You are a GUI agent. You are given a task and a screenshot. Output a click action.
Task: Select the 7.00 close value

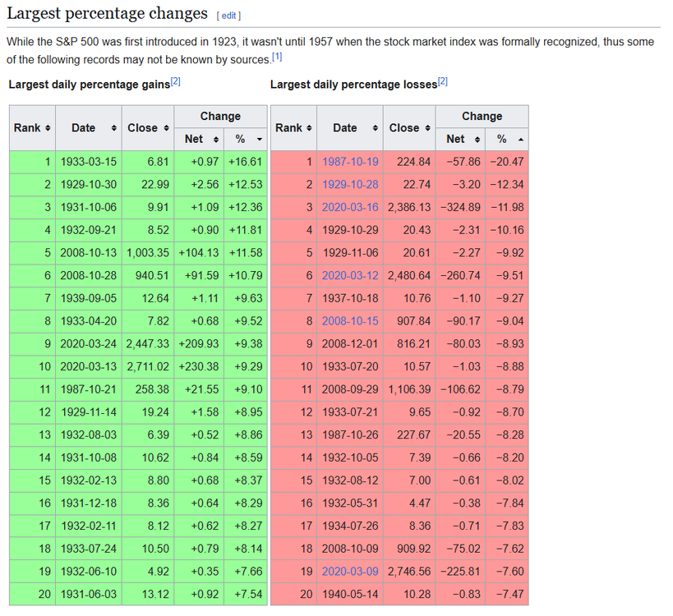tap(409, 480)
